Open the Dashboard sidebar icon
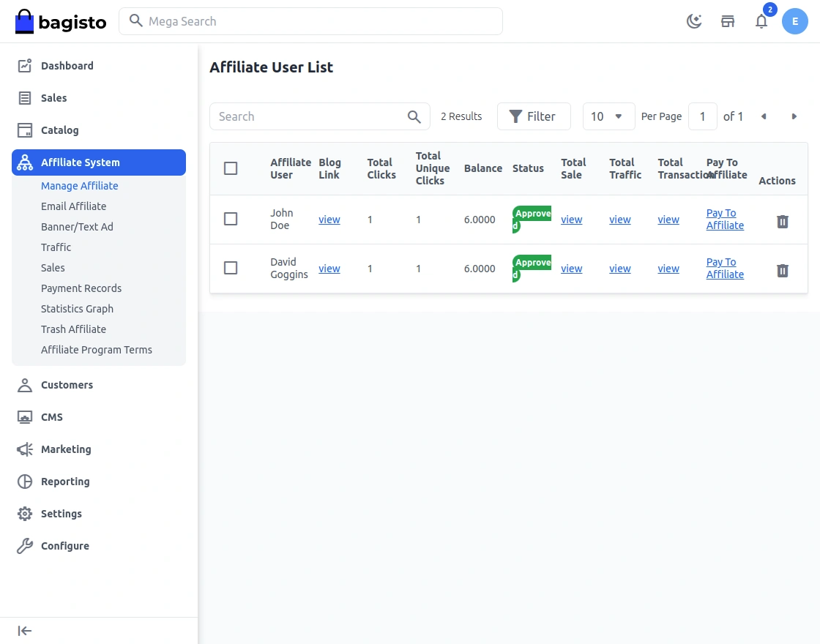The height and width of the screenshot is (644, 820). point(24,65)
